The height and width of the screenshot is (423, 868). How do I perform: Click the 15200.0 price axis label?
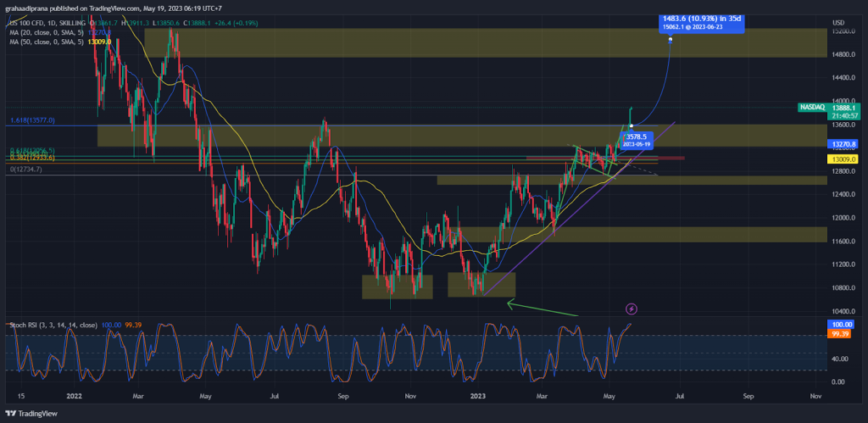(x=845, y=31)
